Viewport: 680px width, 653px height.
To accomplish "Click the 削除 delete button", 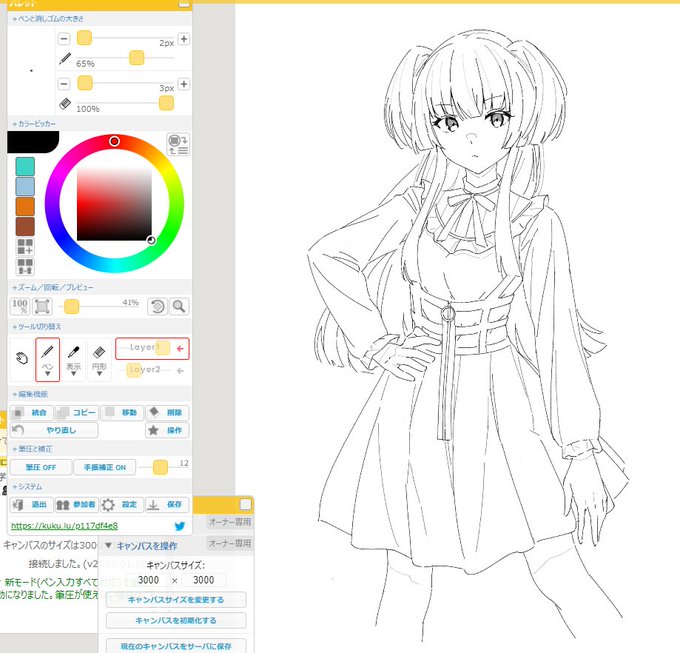I will coord(167,412).
